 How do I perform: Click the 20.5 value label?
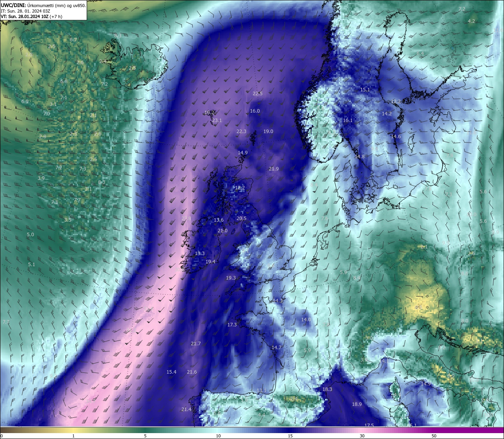point(241,219)
